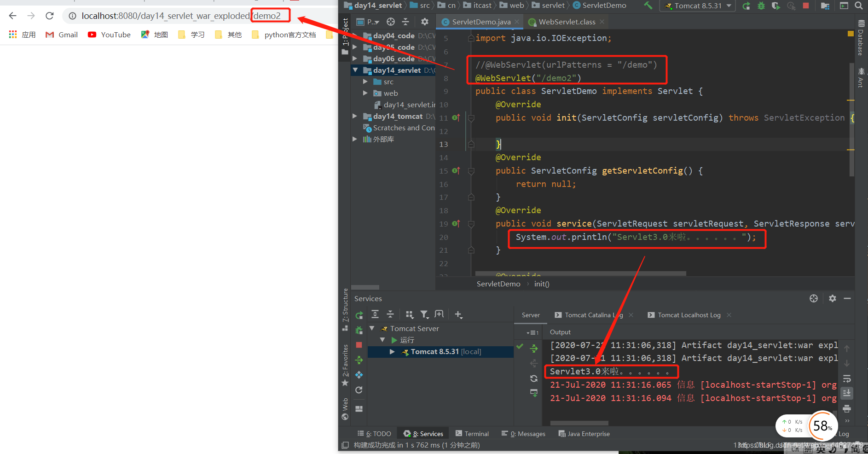
Task: Click Collapse All in the Services toolbar
Action: [x=390, y=314]
